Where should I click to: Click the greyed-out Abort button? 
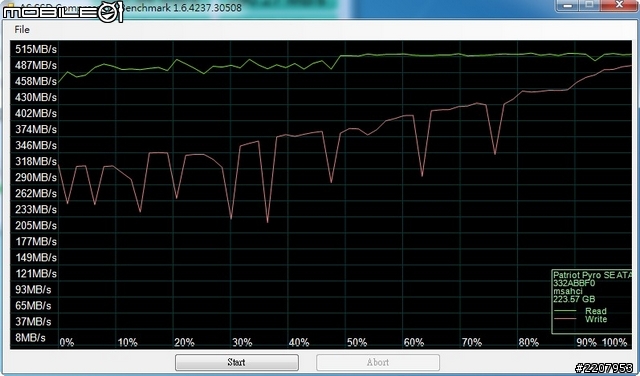(378, 362)
